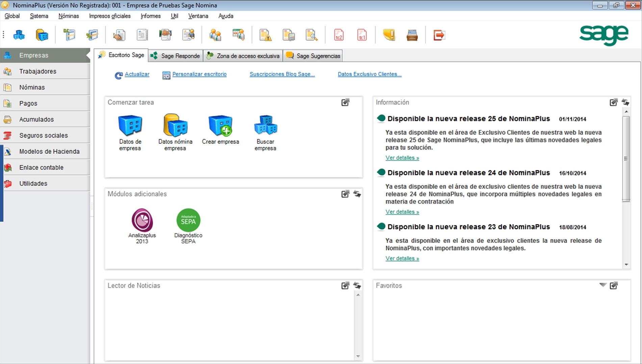Click the two workers toolbar icon
Screen dimensions: 642x364
[215, 35]
